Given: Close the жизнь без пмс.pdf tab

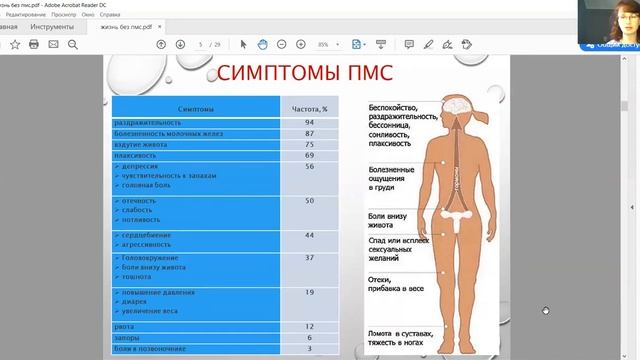Looking at the screenshot, I should tap(160, 27).
